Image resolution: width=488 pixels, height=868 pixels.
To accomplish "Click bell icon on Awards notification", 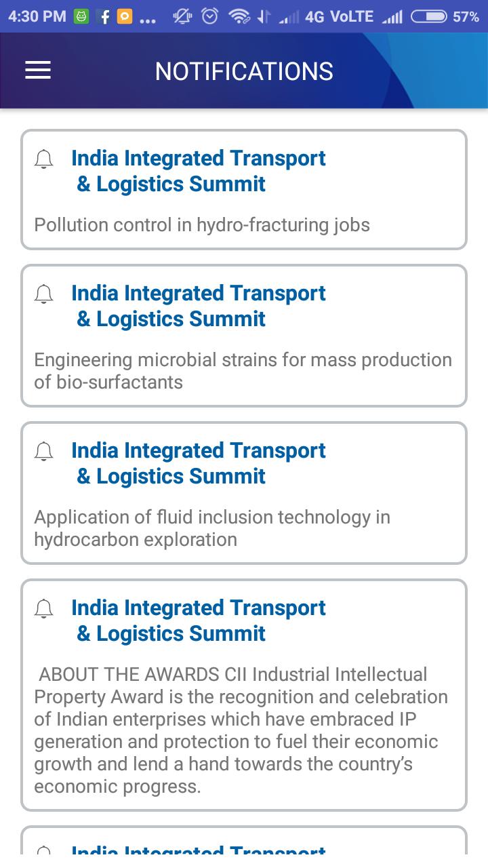I will [43, 609].
